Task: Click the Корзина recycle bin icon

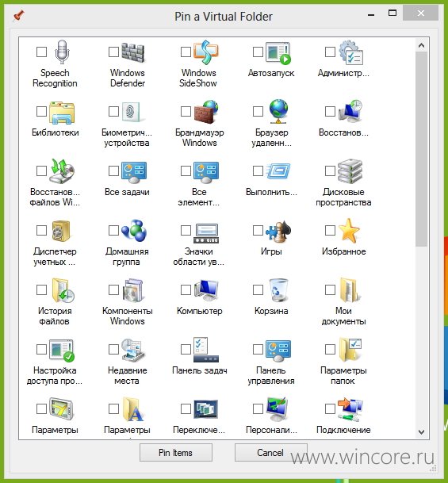Action: pos(278,289)
